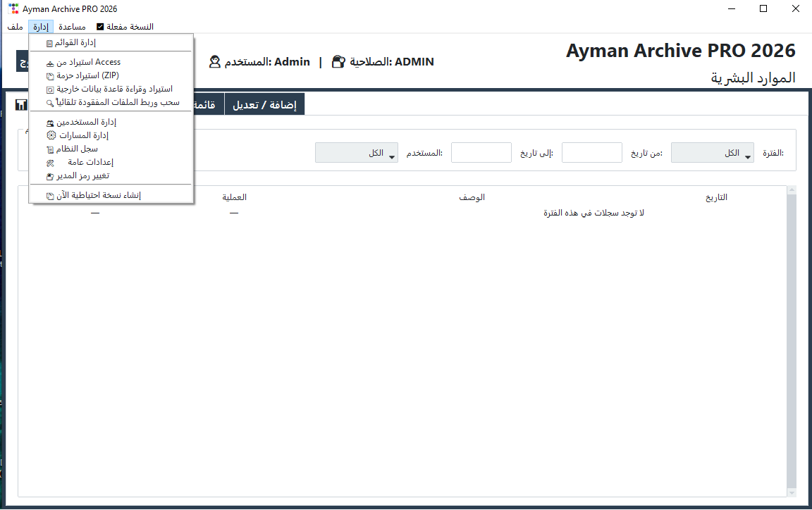Click the external database import icon

pos(50,89)
